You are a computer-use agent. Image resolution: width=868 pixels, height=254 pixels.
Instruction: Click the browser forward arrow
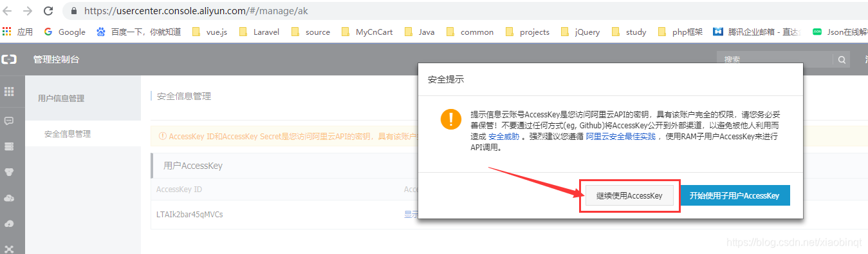pos(28,11)
